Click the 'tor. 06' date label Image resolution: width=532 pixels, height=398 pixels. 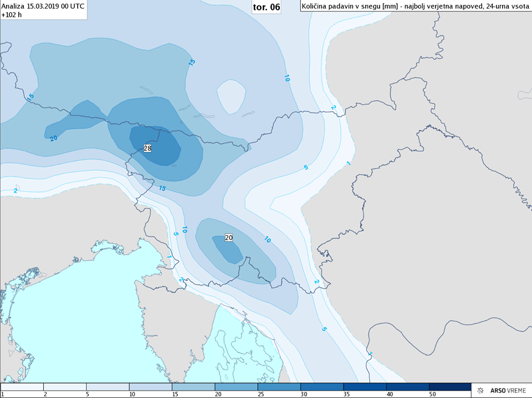coord(266,7)
